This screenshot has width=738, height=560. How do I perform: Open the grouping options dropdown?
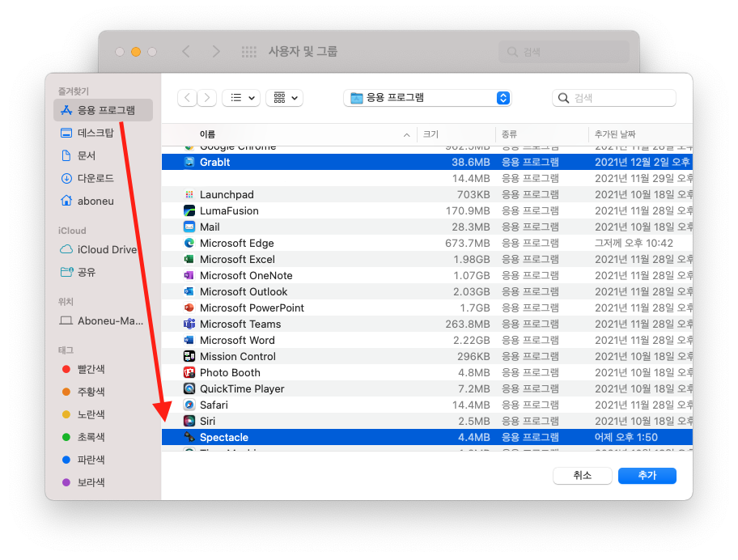(x=284, y=98)
